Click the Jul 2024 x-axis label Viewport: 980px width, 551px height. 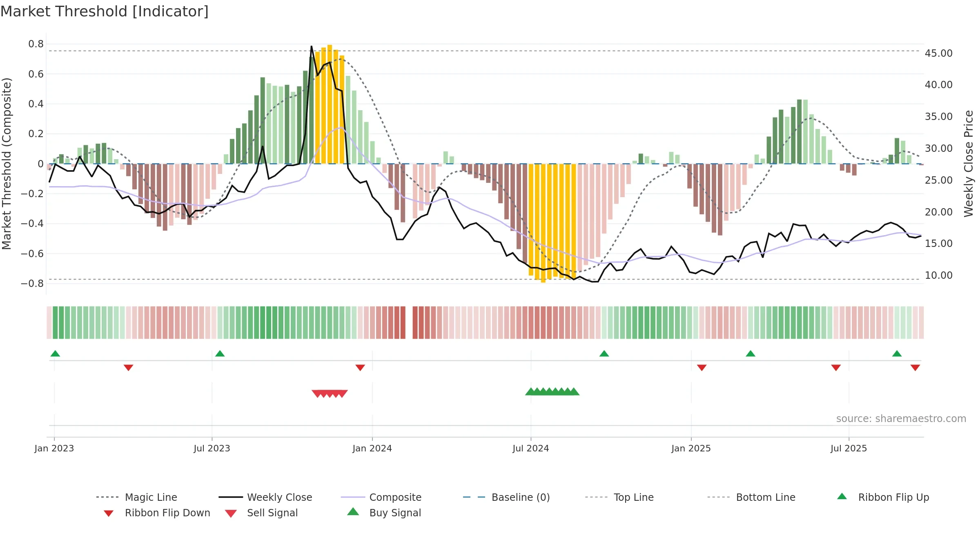tap(531, 448)
